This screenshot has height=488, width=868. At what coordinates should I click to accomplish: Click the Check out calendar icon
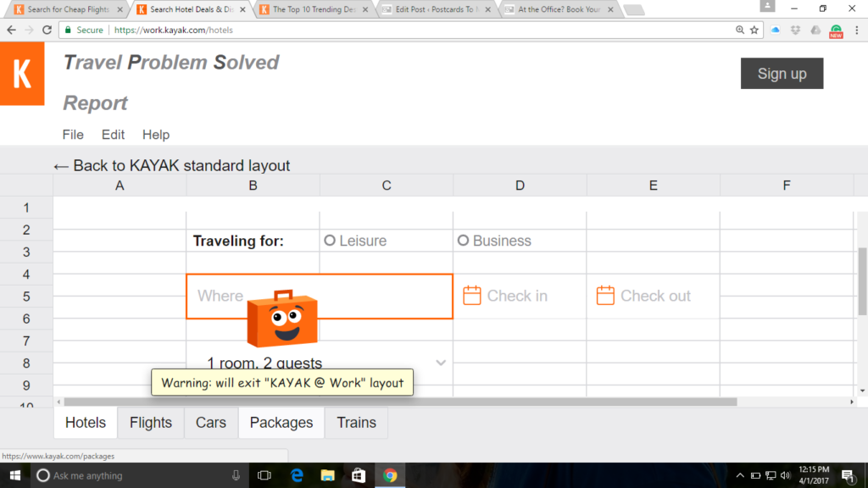coord(605,296)
